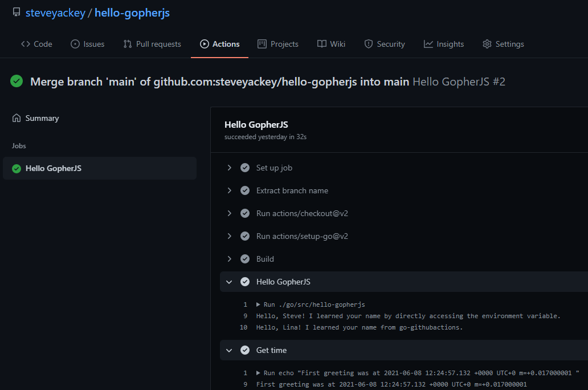The height and width of the screenshot is (390, 588).
Task: Click the checkmark icon beside Build step
Action: (x=245, y=259)
